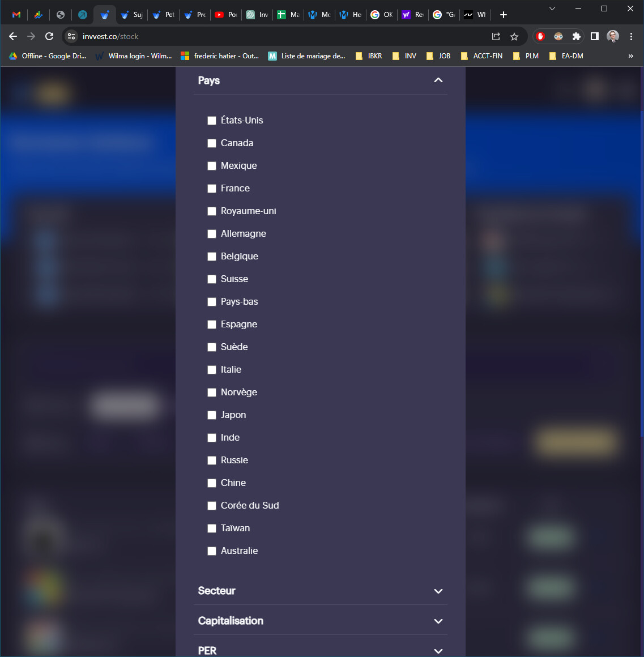Click the Secteur heading label
The height and width of the screenshot is (657, 644).
216,591
